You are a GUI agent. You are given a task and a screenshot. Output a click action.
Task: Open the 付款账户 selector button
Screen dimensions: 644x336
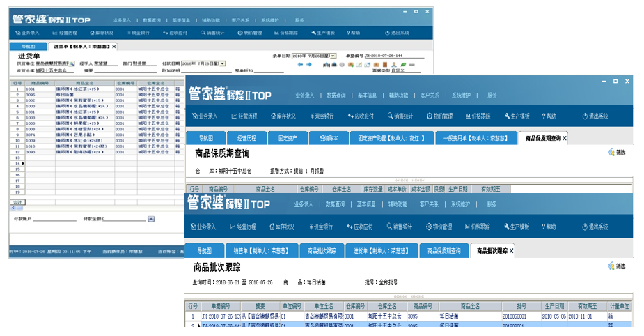[x=151, y=219]
